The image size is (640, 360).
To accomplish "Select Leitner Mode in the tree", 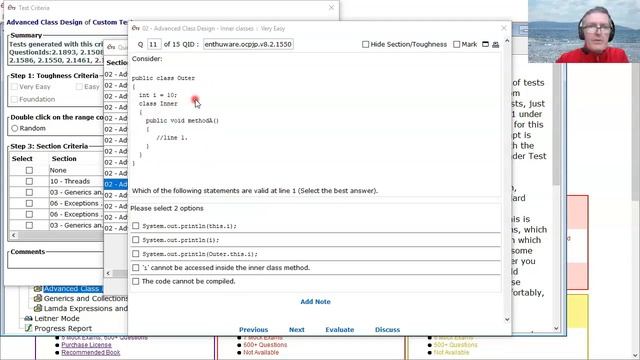I will click(x=57, y=318).
